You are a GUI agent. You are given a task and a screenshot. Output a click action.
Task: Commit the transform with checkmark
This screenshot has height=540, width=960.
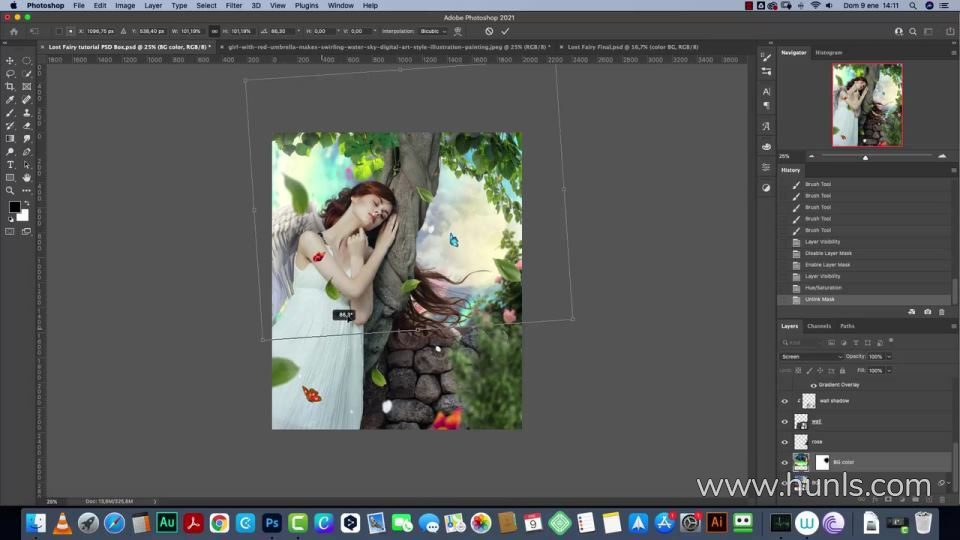click(x=505, y=31)
